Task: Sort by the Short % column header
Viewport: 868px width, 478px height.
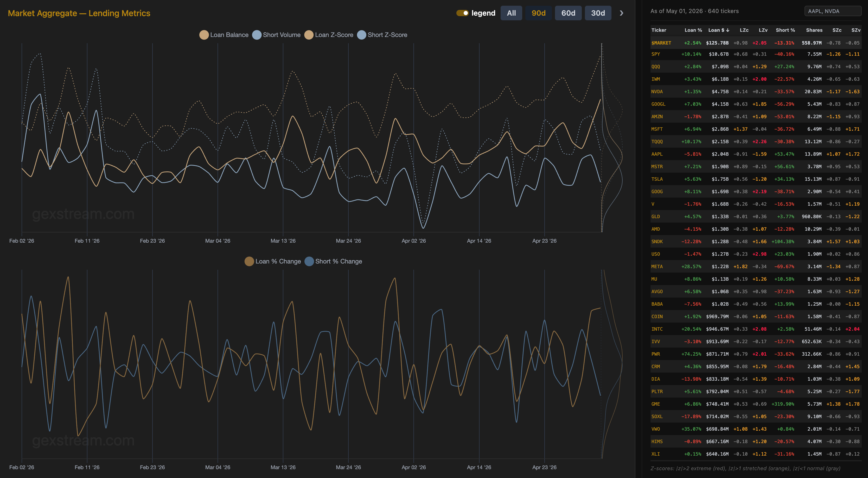Action: tap(785, 30)
